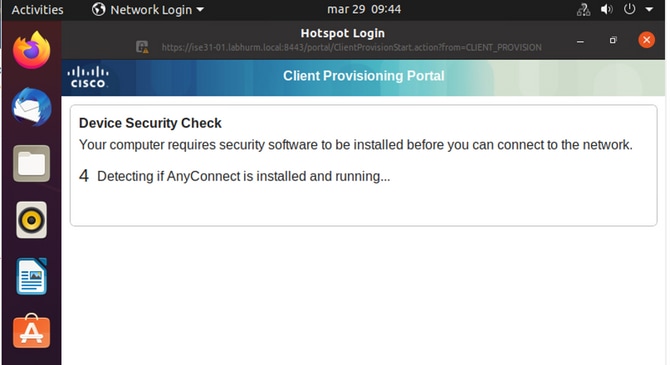
Task: Click the volume speaker icon
Action: [606, 9]
